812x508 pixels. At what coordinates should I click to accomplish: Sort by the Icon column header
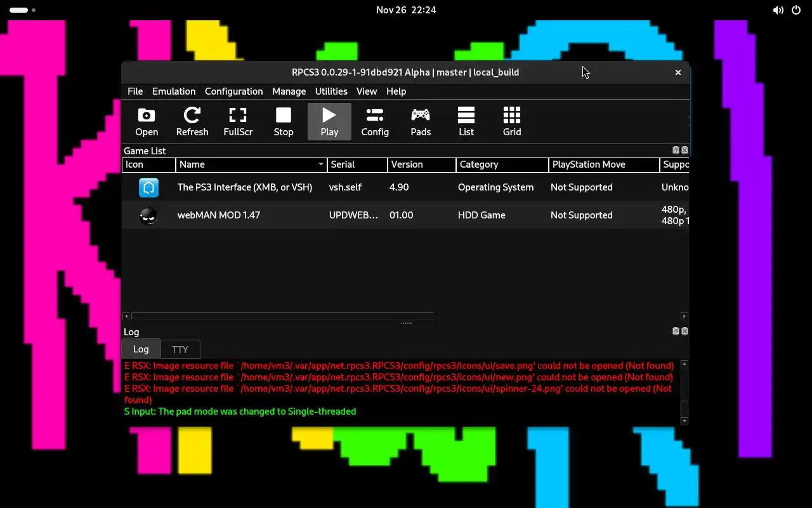[148, 164]
